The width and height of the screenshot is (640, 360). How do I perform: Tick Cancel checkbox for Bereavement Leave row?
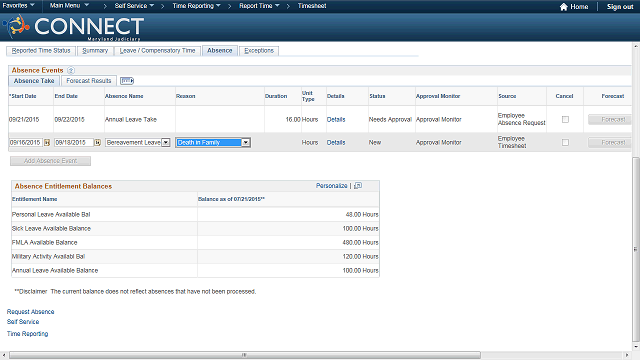(565, 142)
